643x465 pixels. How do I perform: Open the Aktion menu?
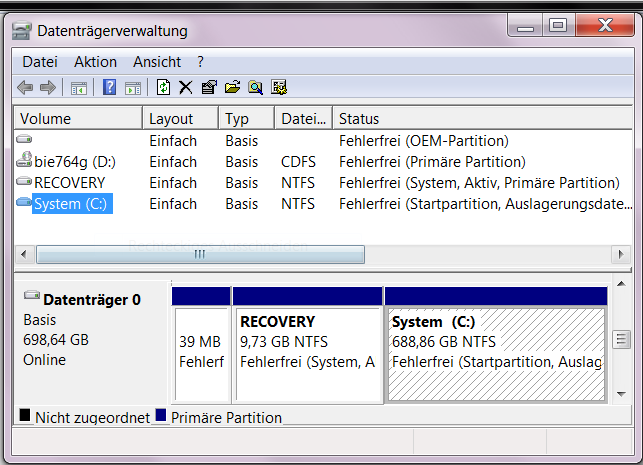tap(95, 62)
